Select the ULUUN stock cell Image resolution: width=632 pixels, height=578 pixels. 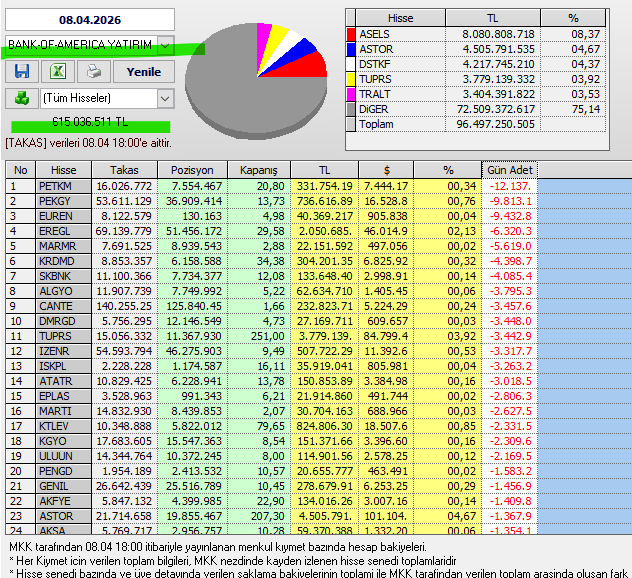click(x=64, y=456)
